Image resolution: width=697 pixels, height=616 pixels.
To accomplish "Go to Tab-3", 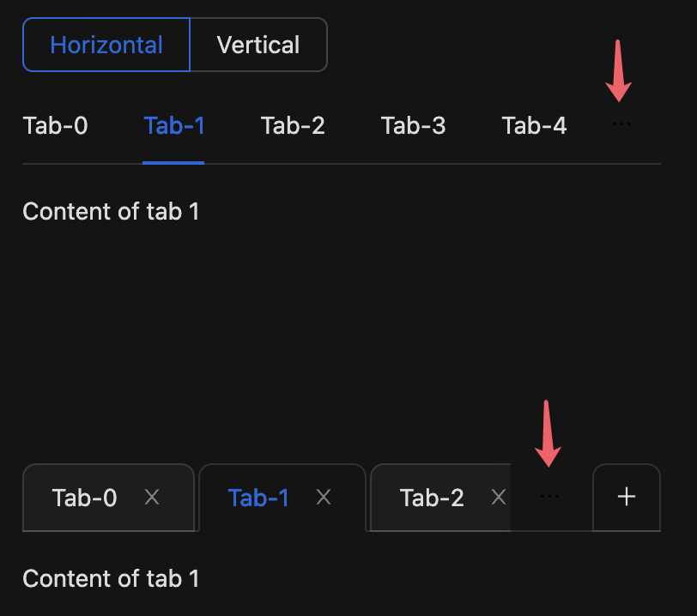I will coord(413,126).
